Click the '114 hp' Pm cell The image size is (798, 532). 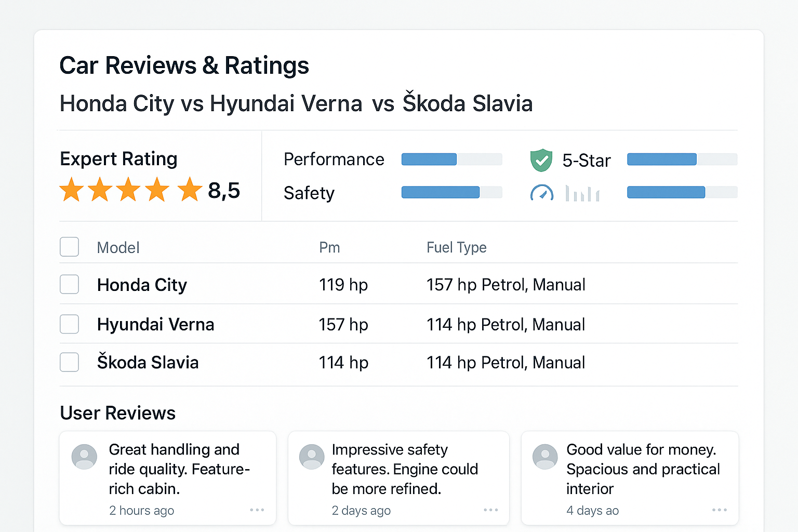(x=343, y=363)
